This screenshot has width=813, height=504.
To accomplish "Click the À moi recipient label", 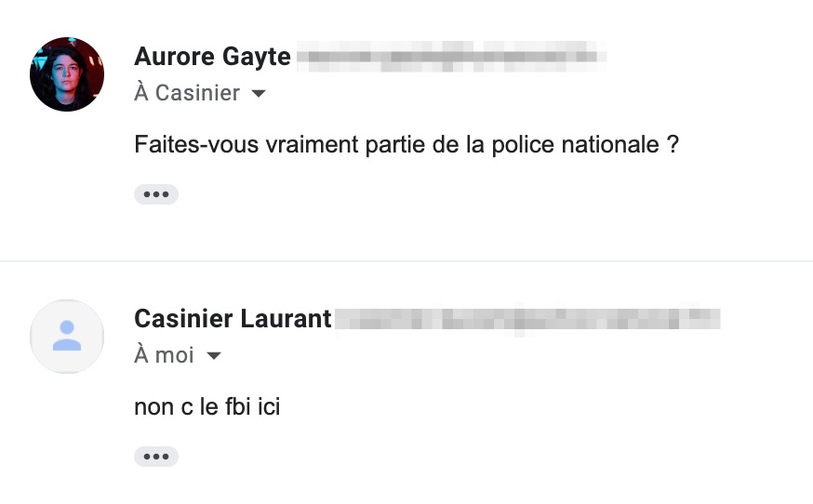I will [x=164, y=355].
